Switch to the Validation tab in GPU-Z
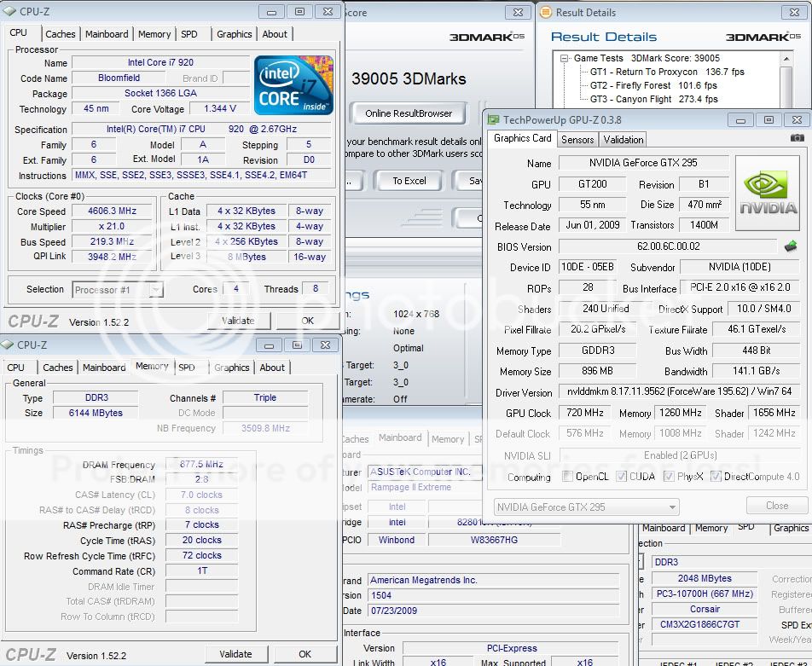This screenshot has width=812, height=666. [x=623, y=140]
